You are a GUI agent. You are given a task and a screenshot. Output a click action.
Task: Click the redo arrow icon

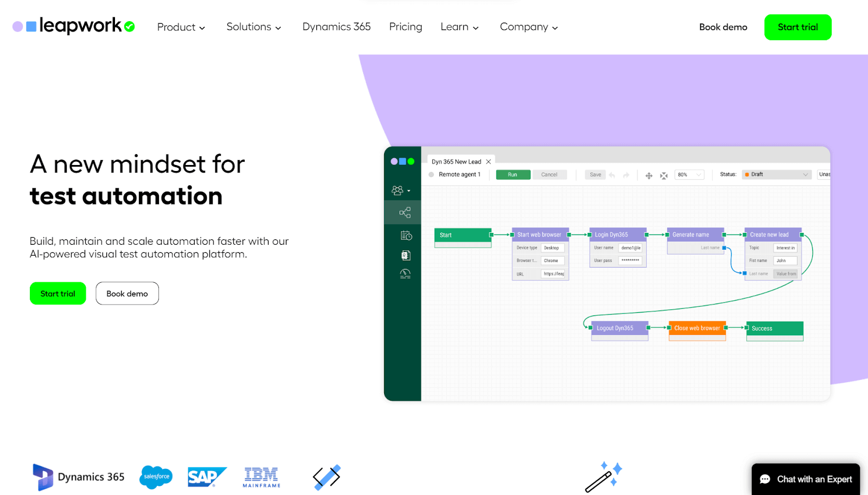tap(627, 175)
